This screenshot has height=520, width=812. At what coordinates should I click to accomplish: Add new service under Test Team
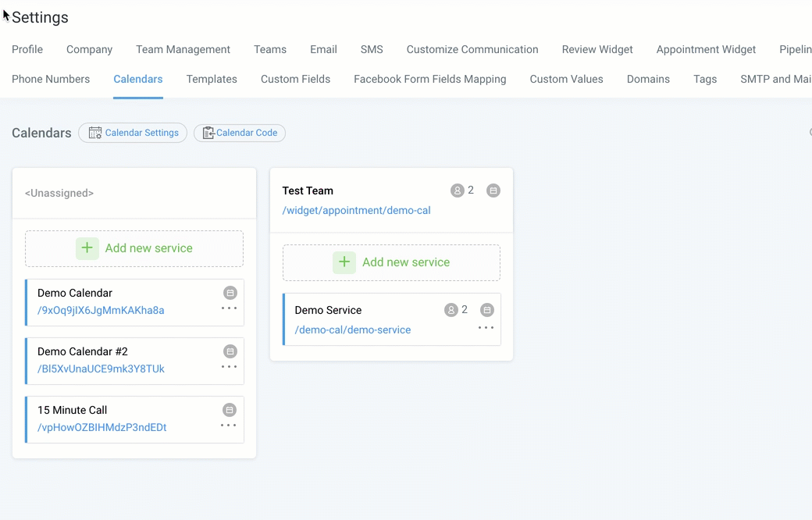coord(392,262)
